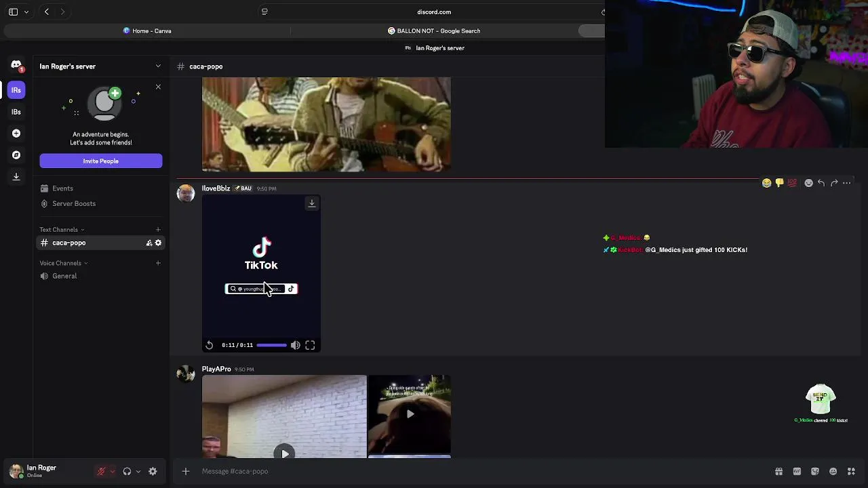The width and height of the screenshot is (868, 488).
Task: Click the BAU server tag badge
Action: (243, 188)
